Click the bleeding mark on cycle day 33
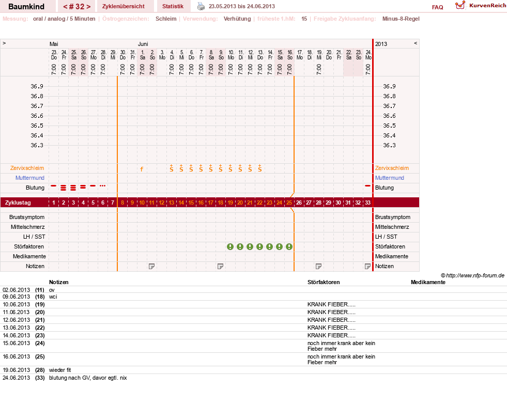 pyautogui.click(x=367, y=186)
